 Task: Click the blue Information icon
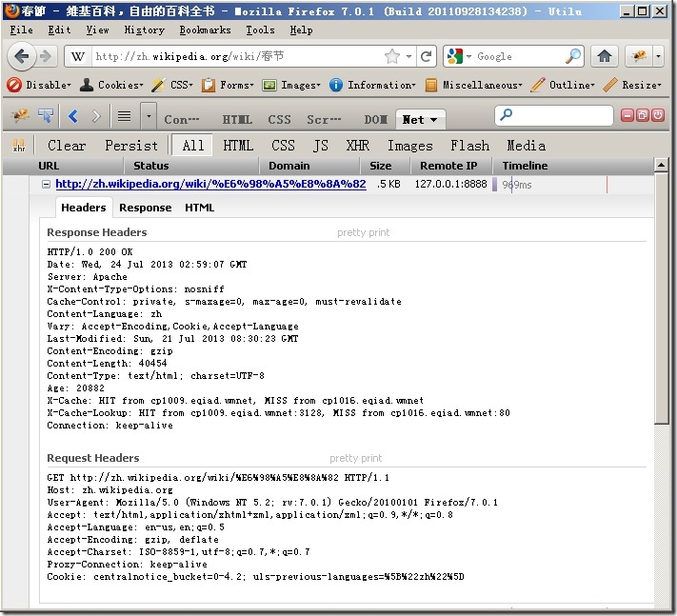tap(335, 85)
